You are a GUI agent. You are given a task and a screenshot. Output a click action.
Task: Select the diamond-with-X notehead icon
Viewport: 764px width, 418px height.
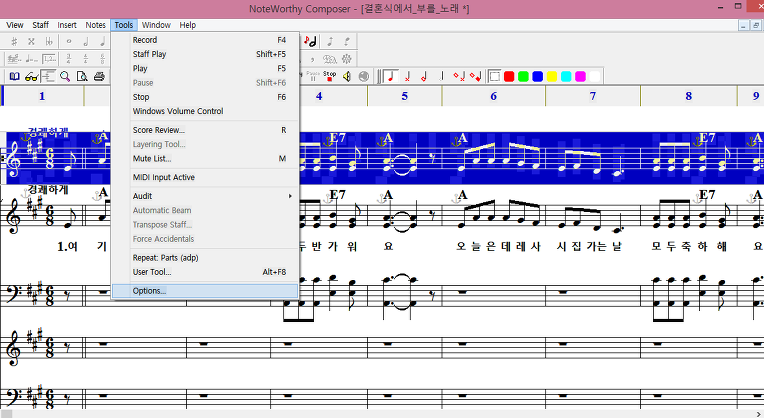pos(458,76)
